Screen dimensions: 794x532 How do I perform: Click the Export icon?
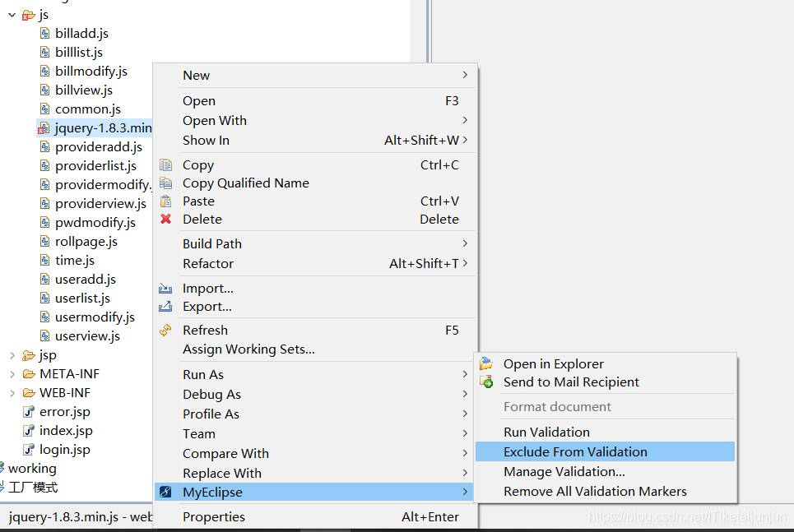point(165,306)
